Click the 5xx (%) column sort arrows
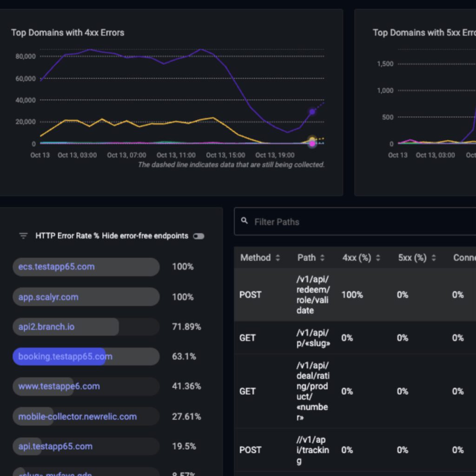The image size is (476, 476). click(x=433, y=258)
